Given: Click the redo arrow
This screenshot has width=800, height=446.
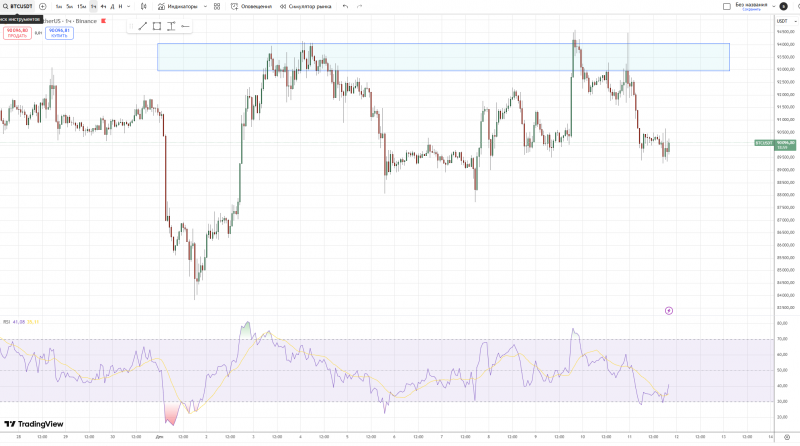Looking at the screenshot, I should pyautogui.click(x=359, y=7).
